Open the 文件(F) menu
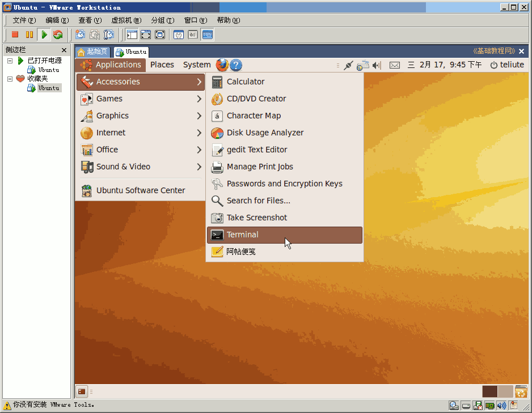532x413 pixels. point(24,20)
